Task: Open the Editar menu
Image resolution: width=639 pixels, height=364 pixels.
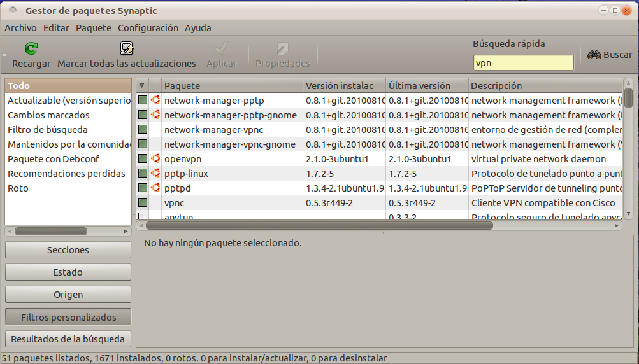Action: pyautogui.click(x=56, y=28)
